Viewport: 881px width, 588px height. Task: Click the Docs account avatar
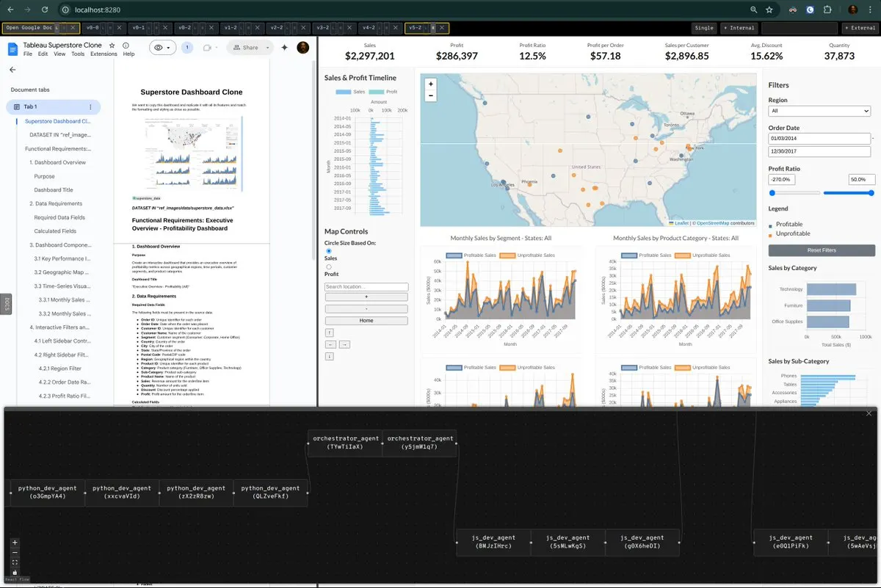[303, 48]
